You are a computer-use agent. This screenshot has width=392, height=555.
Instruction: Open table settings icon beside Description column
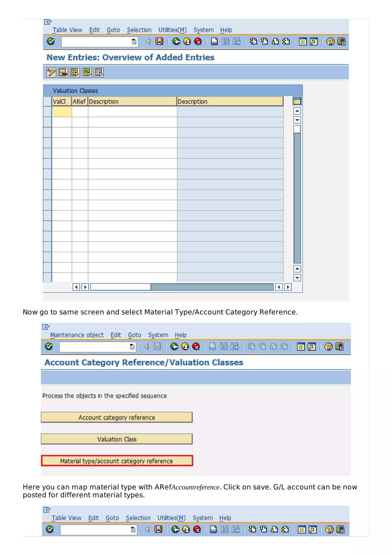tap(297, 101)
